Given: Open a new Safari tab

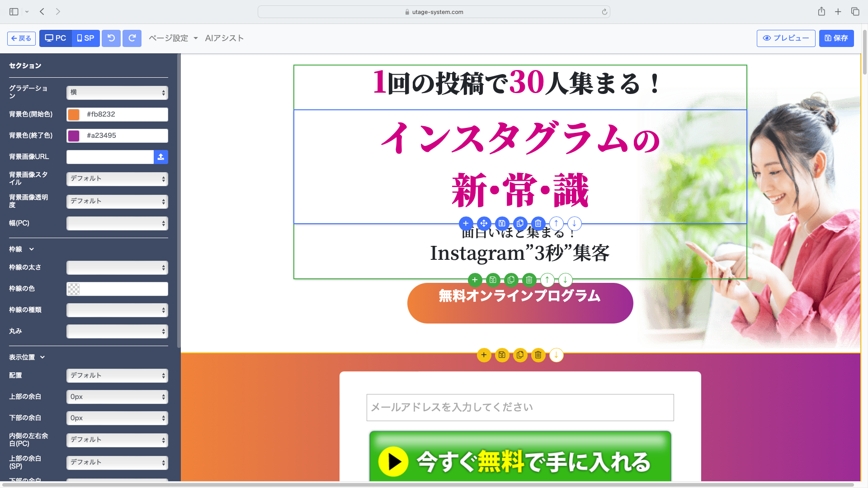Looking at the screenshot, I should 838,12.
